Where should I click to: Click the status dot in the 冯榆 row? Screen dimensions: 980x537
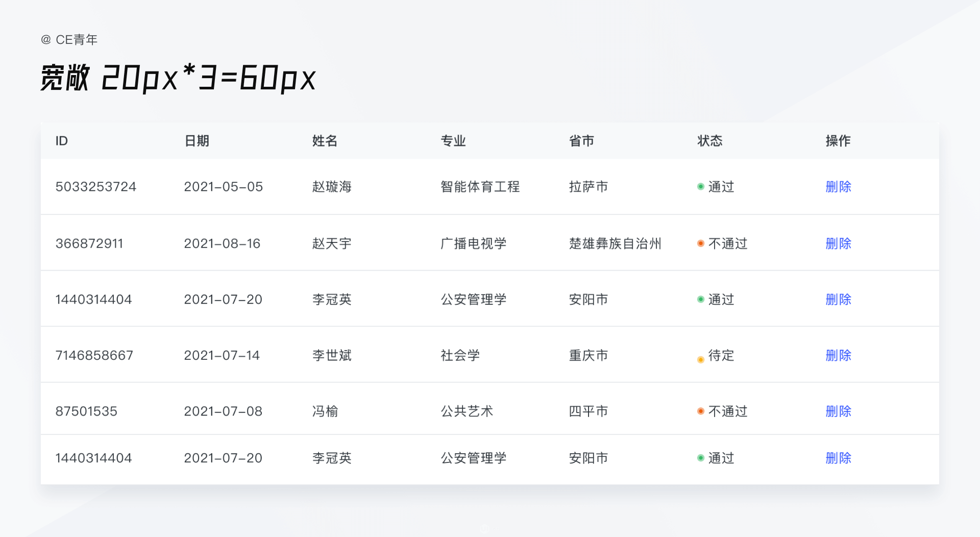coord(701,411)
